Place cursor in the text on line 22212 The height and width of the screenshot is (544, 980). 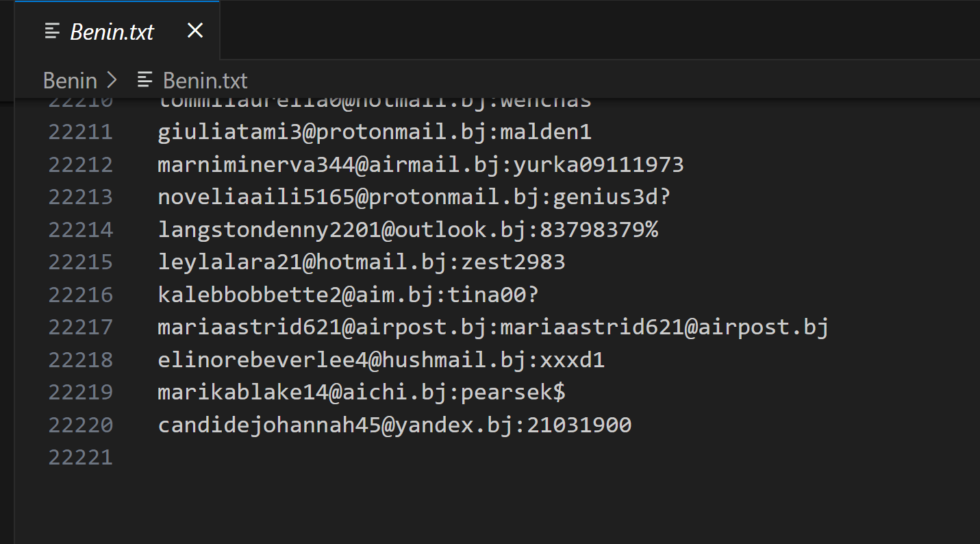pos(420,164)
